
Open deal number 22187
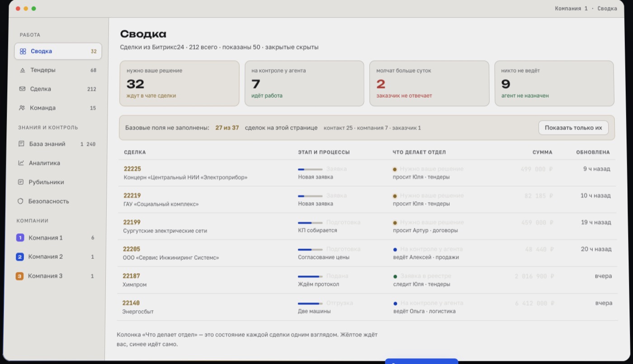pyautogui.click(x=132, y=276)
